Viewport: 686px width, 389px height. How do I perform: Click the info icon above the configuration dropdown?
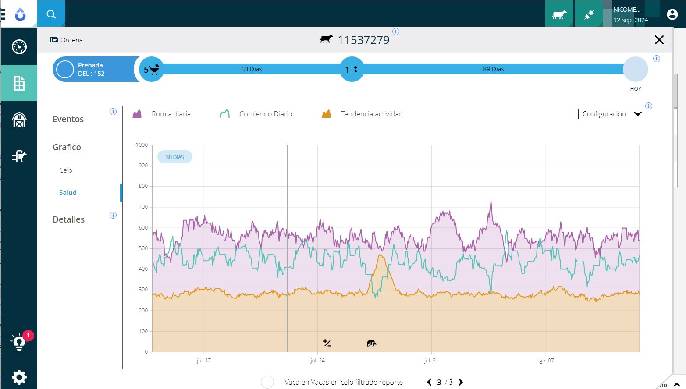(x=648, y=105)
